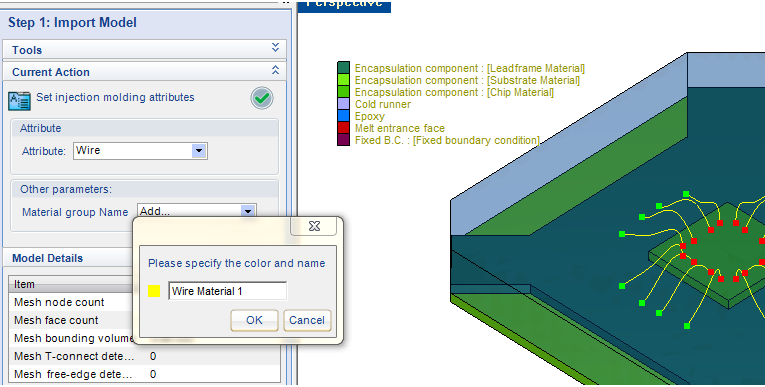
Task: Expand the Tools section chevron
Action: tap(275, 47)
